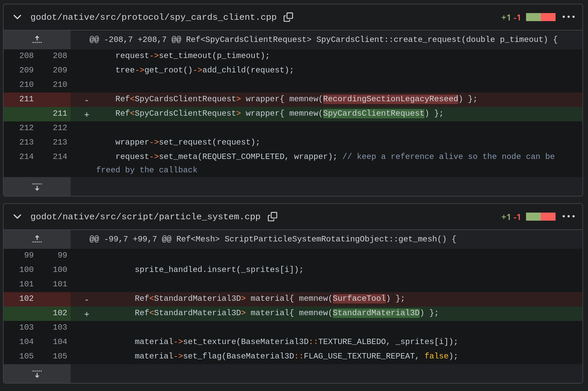Copy the spy_cards_client.cpp file path
Viewport: 588px width, 391px height.
pos(288,17)
